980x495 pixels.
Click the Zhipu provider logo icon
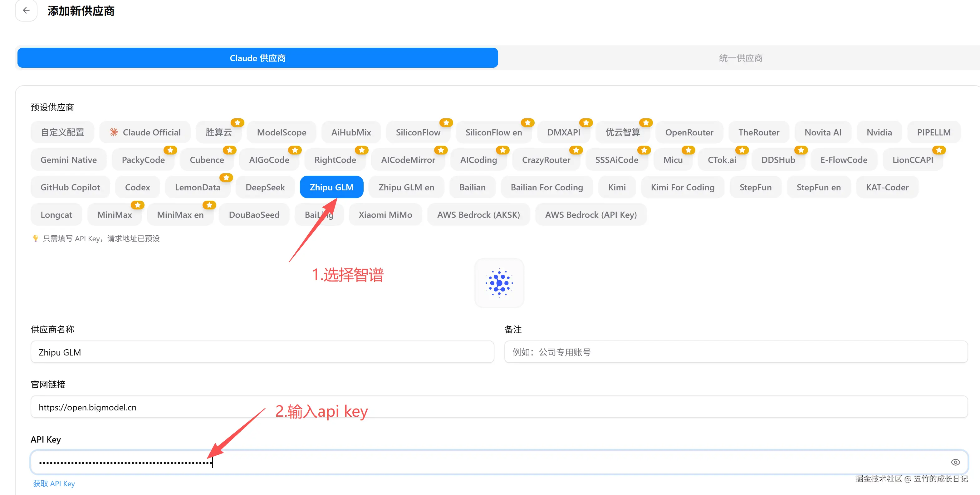[499, 283]
